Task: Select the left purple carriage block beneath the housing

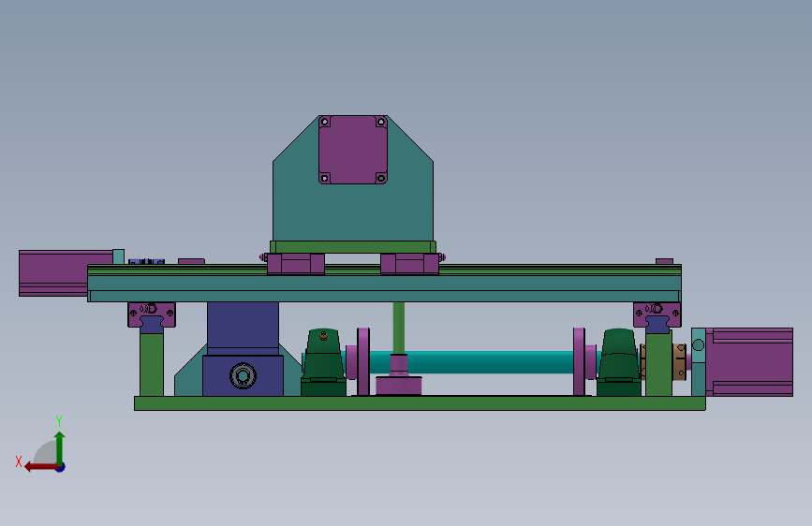Action: click(x=296, y=264)
